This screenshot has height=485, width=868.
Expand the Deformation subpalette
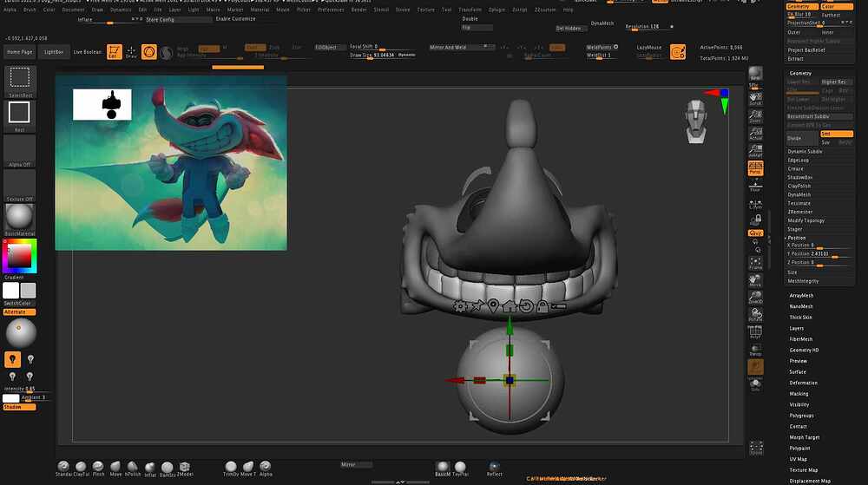tap(803, 383)
